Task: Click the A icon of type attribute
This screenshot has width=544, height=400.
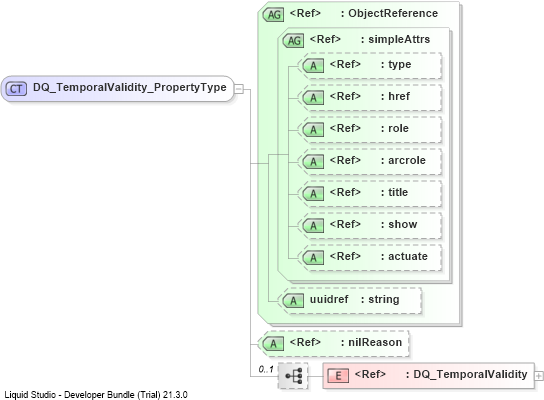Action: tap(313, 66)
